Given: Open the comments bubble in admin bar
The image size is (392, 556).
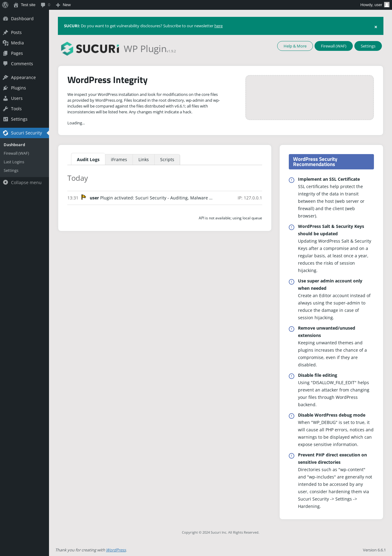Looking at the screenshot, I should click(43, 5).
